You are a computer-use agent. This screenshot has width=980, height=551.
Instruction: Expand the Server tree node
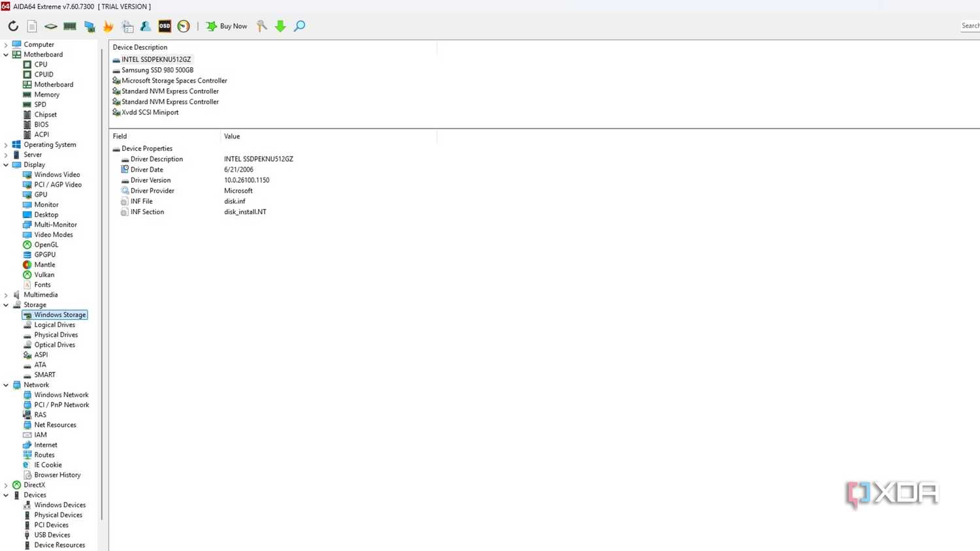pyautogui.click(x=6, y=155)
